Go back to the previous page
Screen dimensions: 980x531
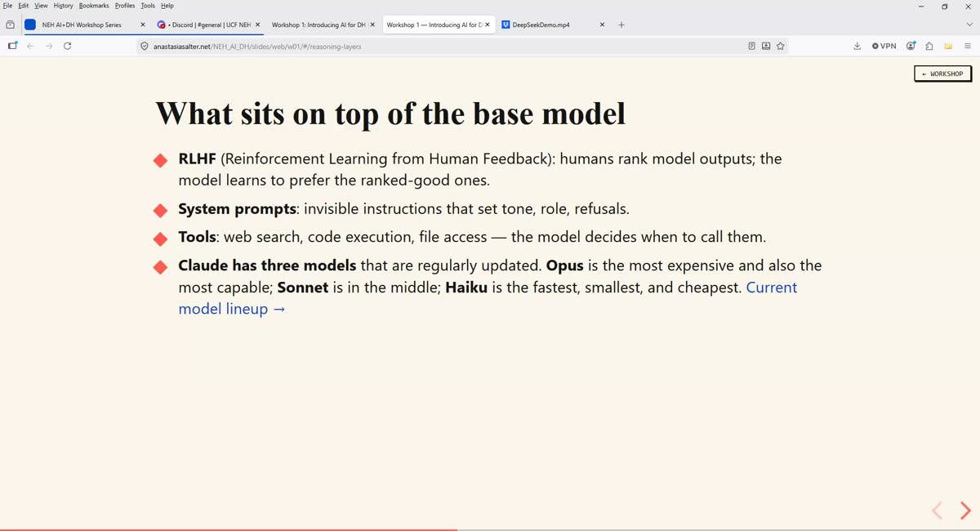[x=31, y=46]
